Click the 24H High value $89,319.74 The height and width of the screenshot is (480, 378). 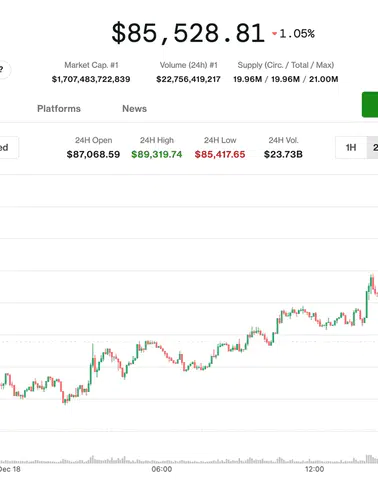tap(157, 154)
